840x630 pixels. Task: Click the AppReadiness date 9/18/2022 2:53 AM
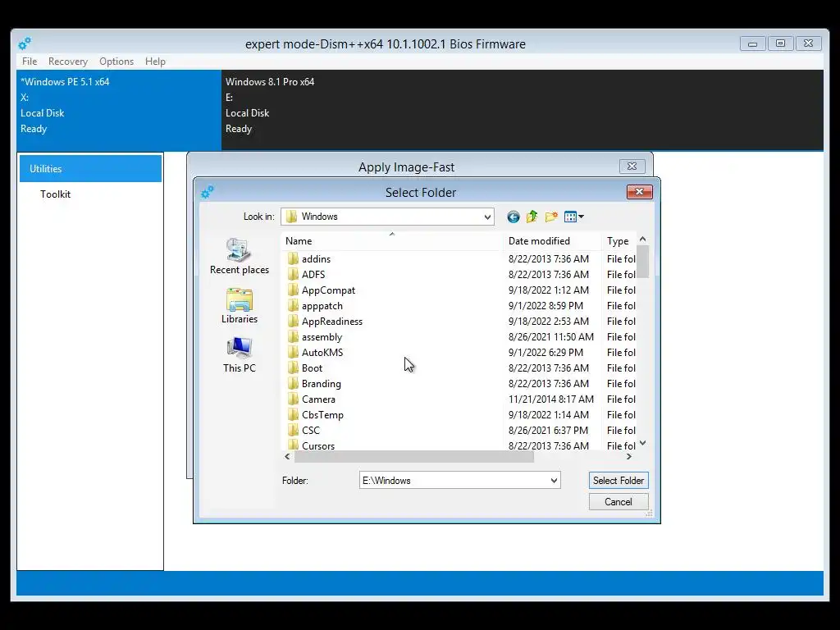(548, 321)
